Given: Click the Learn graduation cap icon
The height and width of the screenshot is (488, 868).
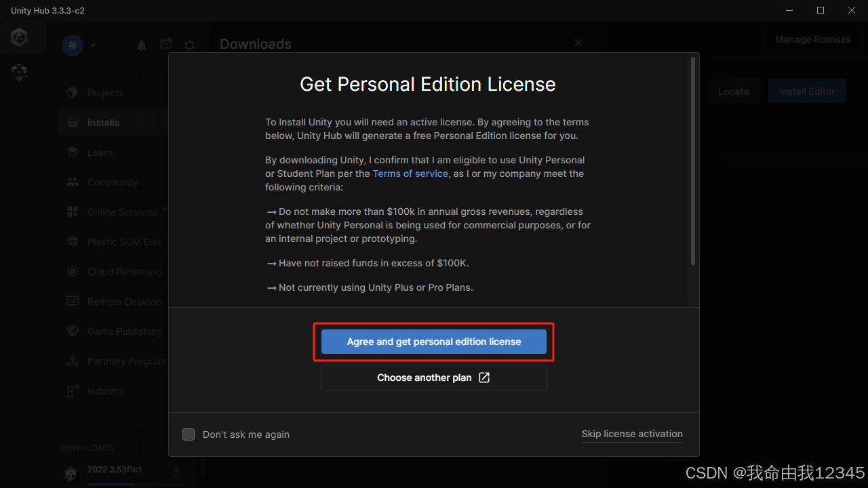Looking at the screenshot, I should (x=73, y=152).
